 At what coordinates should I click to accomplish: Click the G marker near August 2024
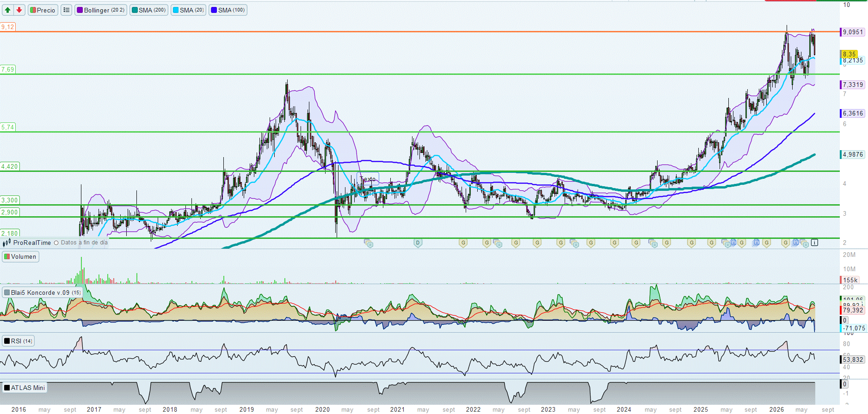coord(666,243)
